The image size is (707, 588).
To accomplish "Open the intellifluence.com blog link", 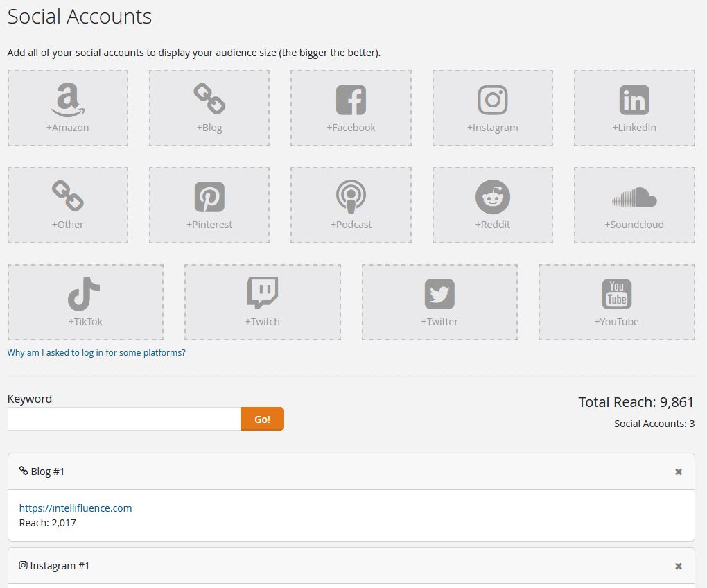I will pyautogui.click(x=76, y=508).
